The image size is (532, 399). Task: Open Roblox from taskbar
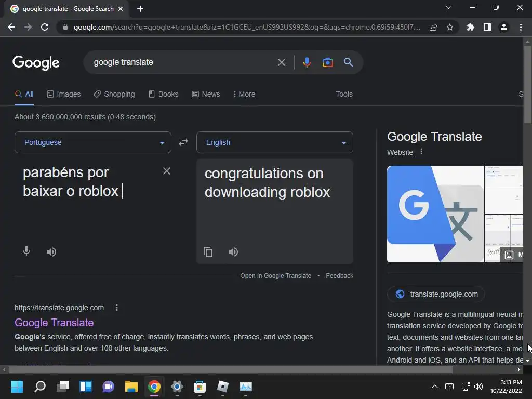222,387
